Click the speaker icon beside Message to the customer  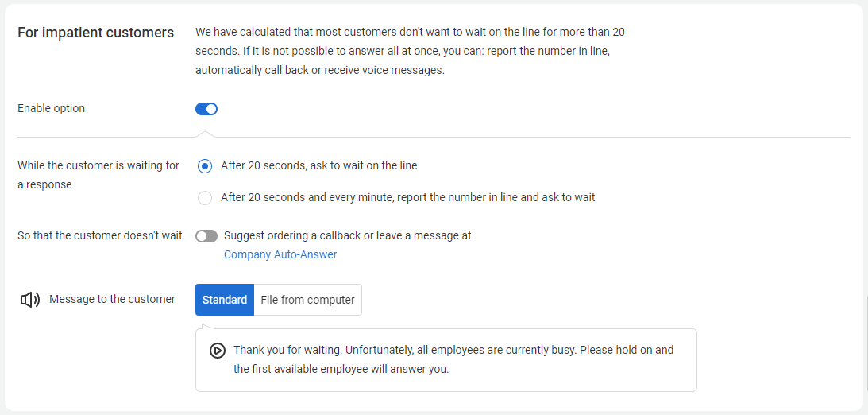pyautogui.click(x=29, y=300)
